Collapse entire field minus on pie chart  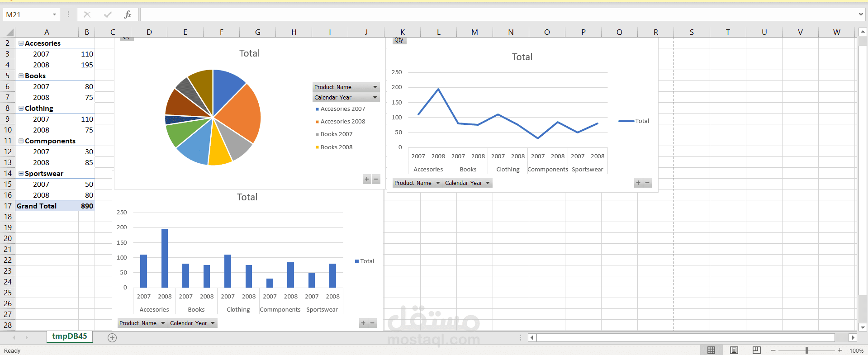click(376, 180)
